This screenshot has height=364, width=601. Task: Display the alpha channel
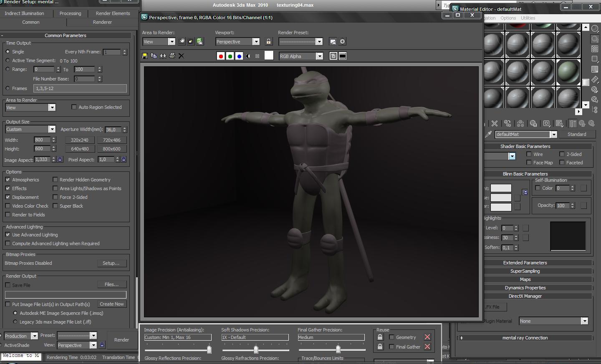pos(248,56)
